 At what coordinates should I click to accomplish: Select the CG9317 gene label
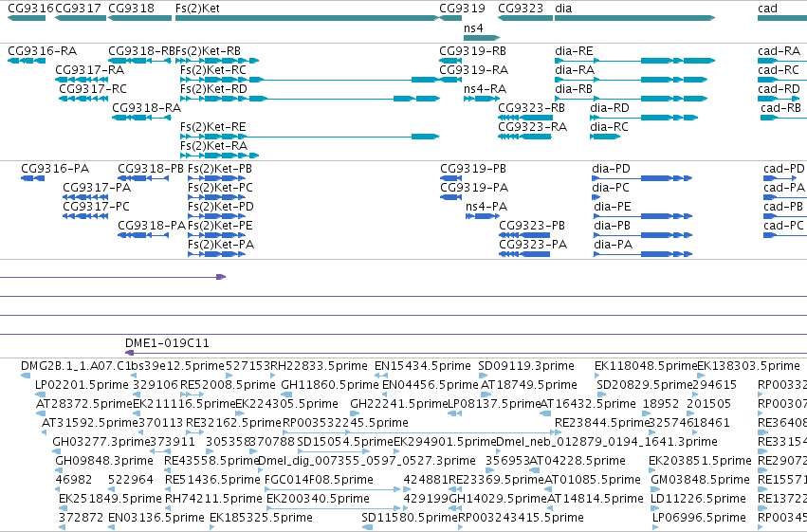[x=78, y=9]
